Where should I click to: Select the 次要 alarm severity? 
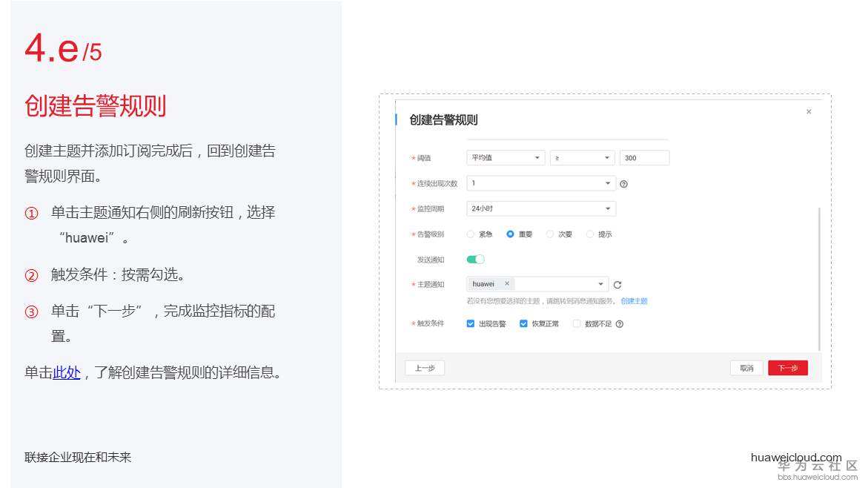[x=549, y=234]
